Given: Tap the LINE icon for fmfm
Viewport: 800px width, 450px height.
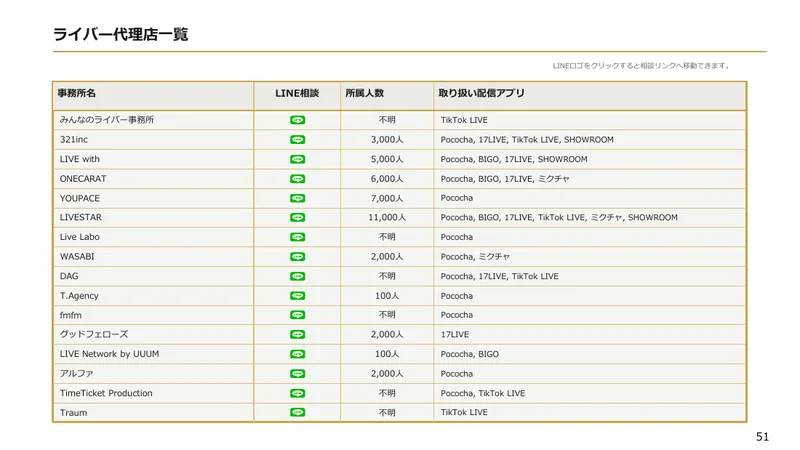Looking at the screenshot, I should pyautogui.click(x=297, y=315).
